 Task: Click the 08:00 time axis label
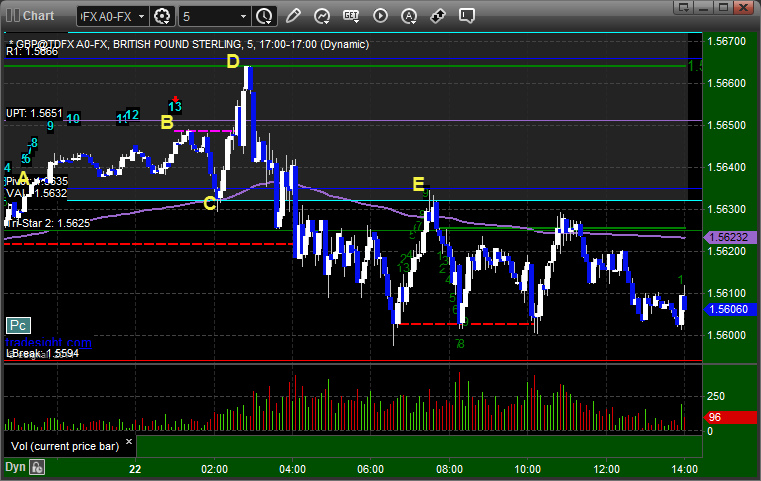449,469
